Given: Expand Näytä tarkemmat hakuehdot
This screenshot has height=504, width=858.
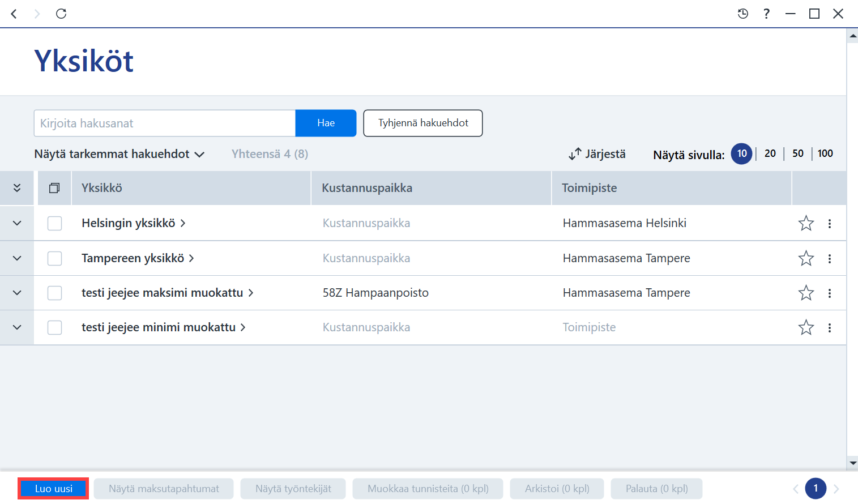Looking at the screenshot, I should point(119,154).
